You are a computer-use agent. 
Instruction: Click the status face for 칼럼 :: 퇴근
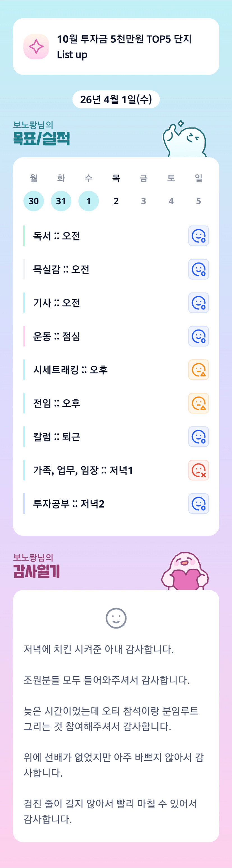(198, 437)
